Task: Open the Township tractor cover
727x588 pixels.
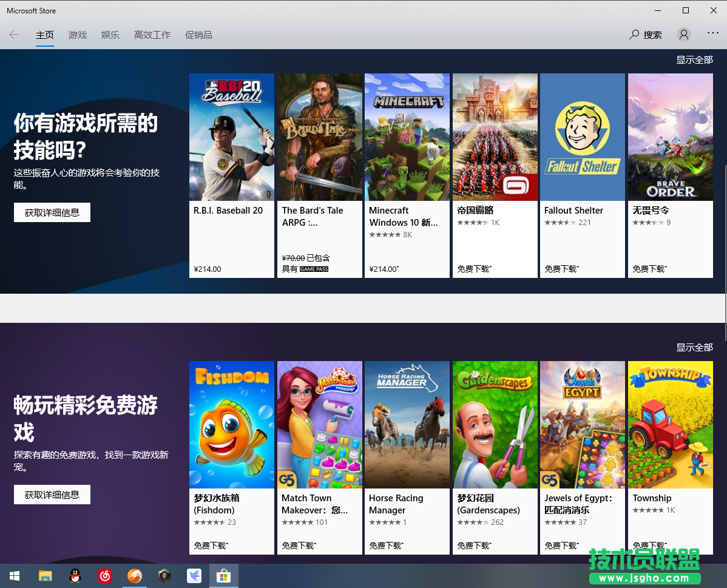Action: [671, 425]
